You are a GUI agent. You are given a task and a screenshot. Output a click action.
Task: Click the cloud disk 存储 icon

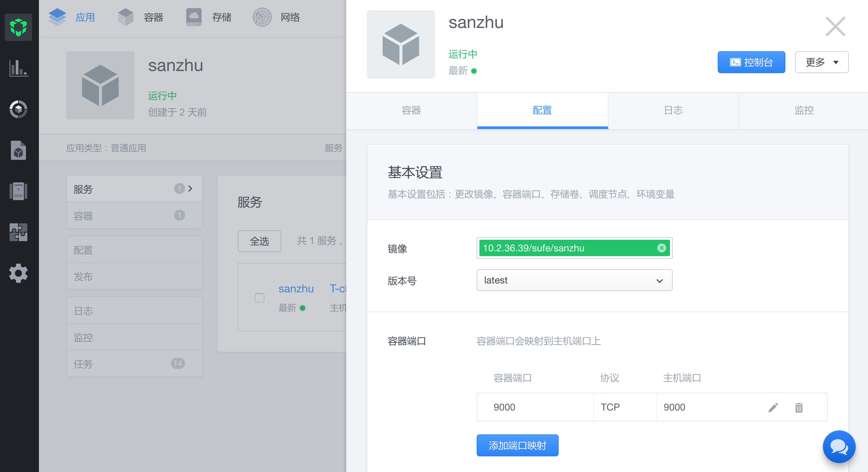point(194,17)
